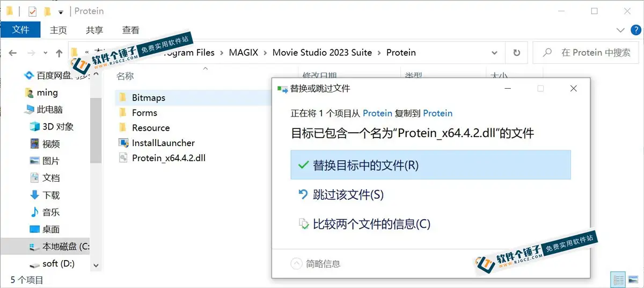Click the Back navigation arrow
The height and width of the screenshot is (288, 644).
tap(13, 53)
